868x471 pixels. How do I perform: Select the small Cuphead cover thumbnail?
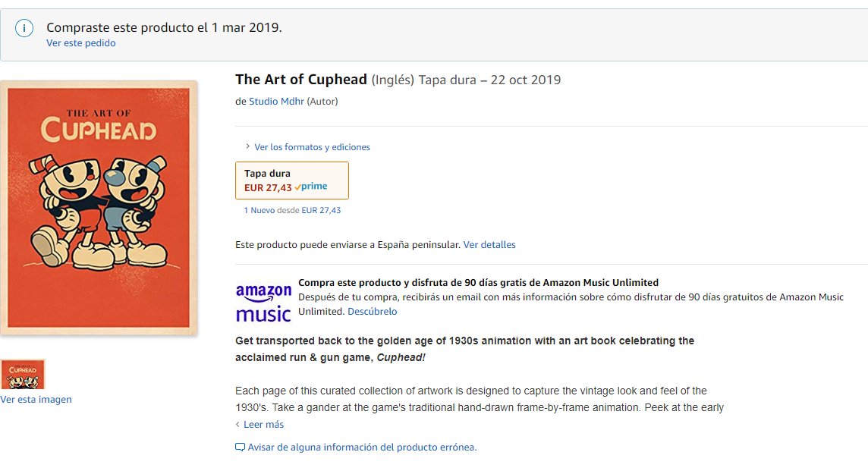(x=22, y=374)
